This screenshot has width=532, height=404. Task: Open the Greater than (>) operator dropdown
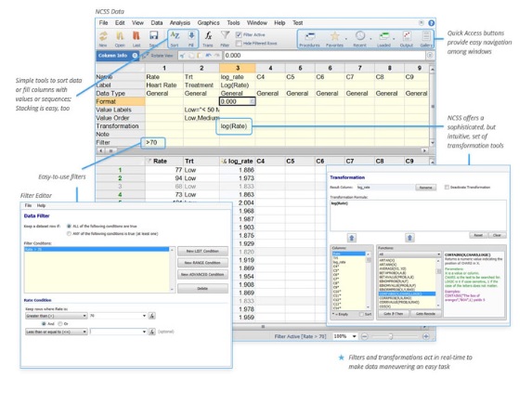(x=57, y=316)
